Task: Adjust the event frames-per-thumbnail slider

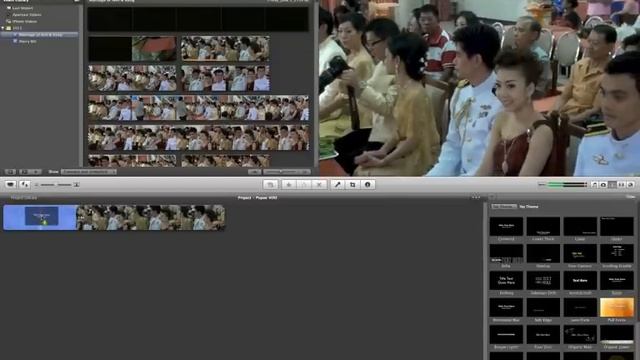Action: [287, 172]
